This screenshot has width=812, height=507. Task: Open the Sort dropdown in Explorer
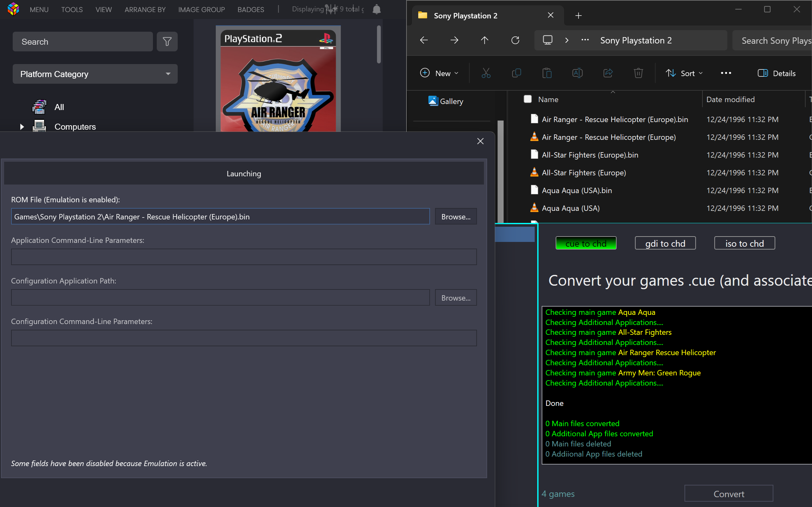[684, 73]
